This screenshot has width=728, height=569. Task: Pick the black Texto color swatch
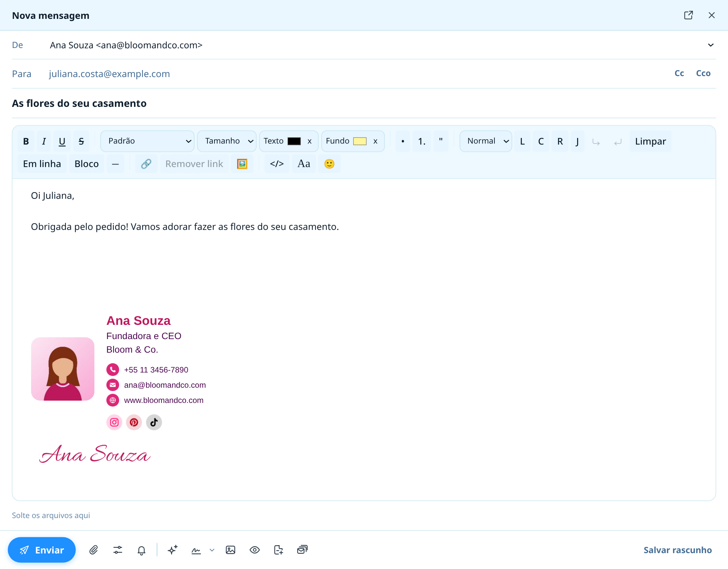coord(294,141)
